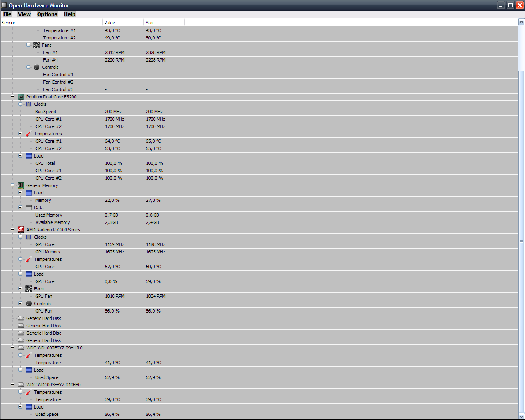
Task: Select the drive icon for WDC WD1002F9YZ-09H1JL0
Action: (21, 348)
